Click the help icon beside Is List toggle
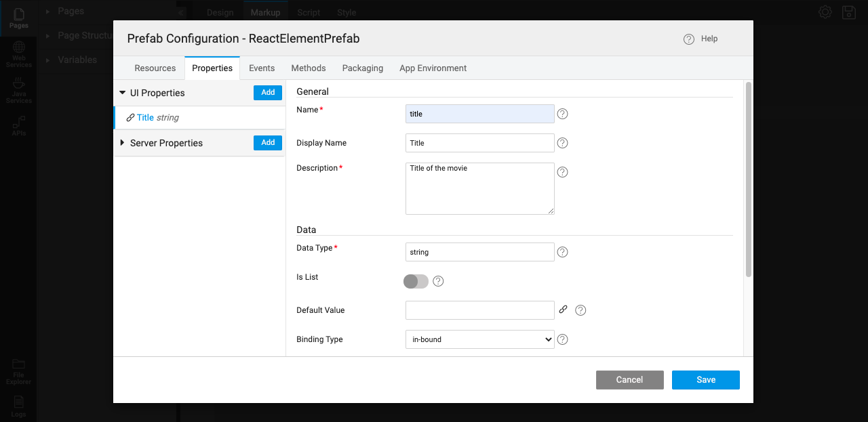Screen dimensions: 868x422 pos(438,281)
